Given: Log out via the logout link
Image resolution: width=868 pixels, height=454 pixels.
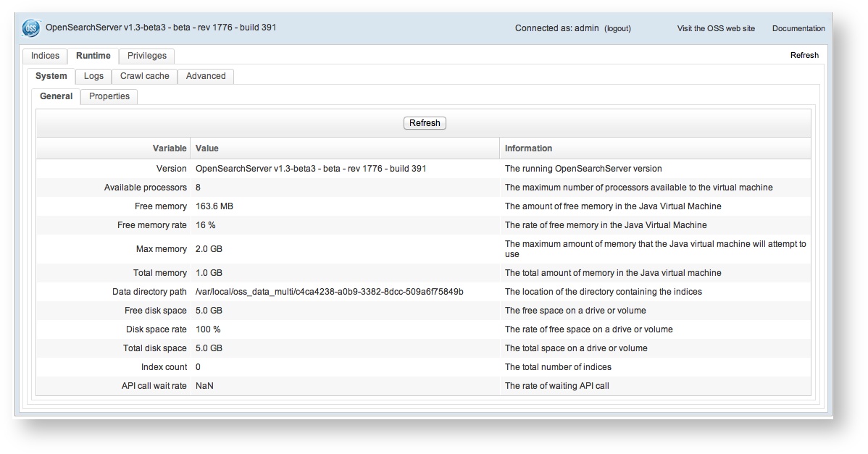Looking at the screenshot, I should (617, 28).
